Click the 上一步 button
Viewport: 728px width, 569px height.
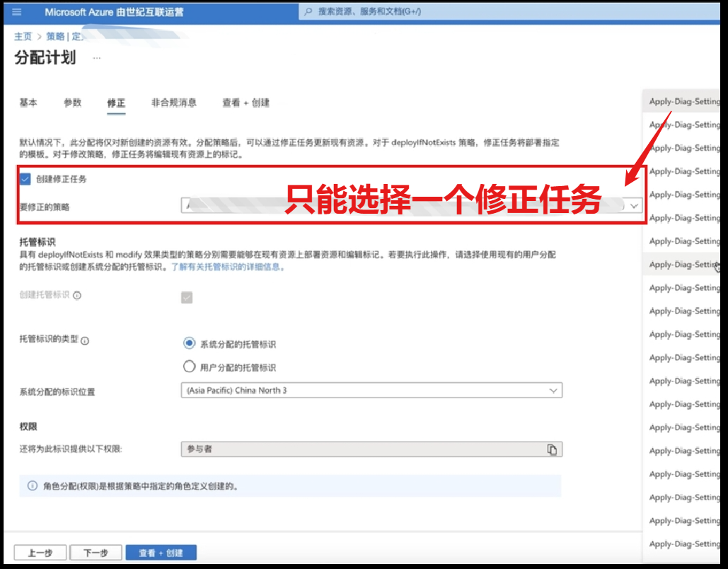coord(40,553)
